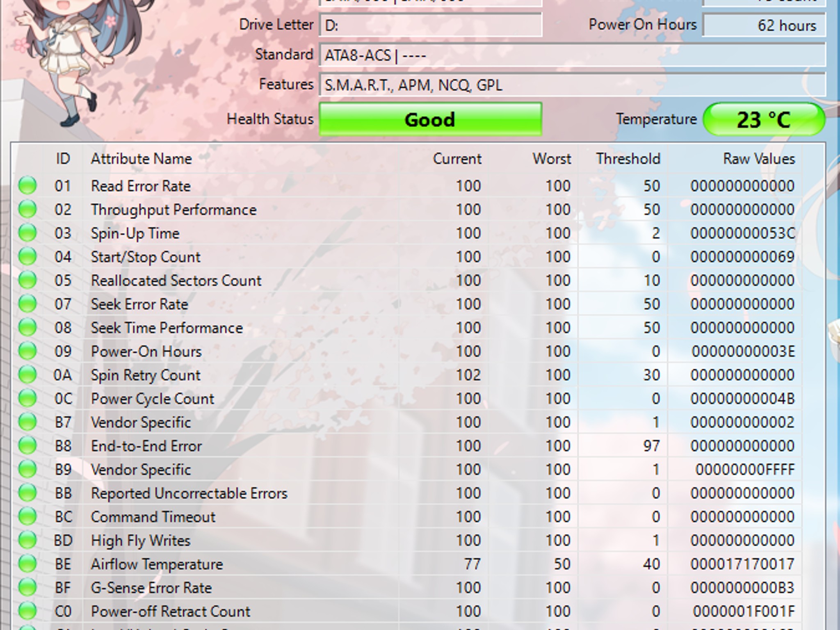This screenshot has height=630, width=840.
Task: Click green status icon for Command Timeout
Action: [x=27, y=516]
